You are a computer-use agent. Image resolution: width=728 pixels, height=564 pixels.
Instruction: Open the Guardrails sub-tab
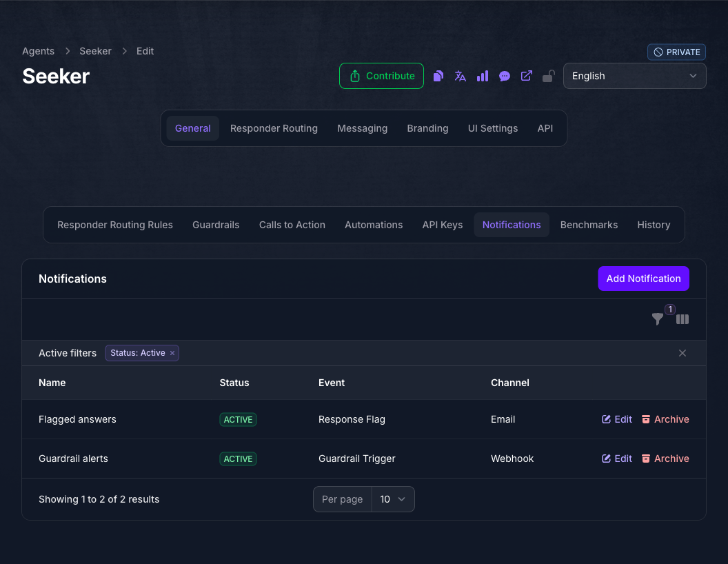pyautogui.click(x=216, y=225)
